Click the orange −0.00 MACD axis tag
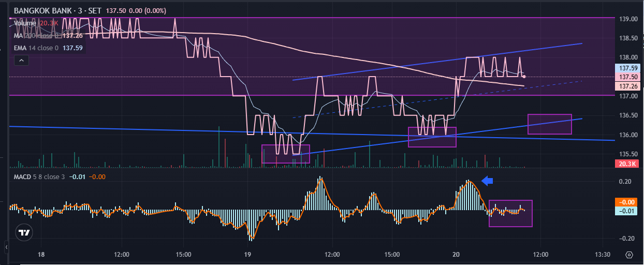The height and width of the screenshot is (265, 644). point(627,202)
